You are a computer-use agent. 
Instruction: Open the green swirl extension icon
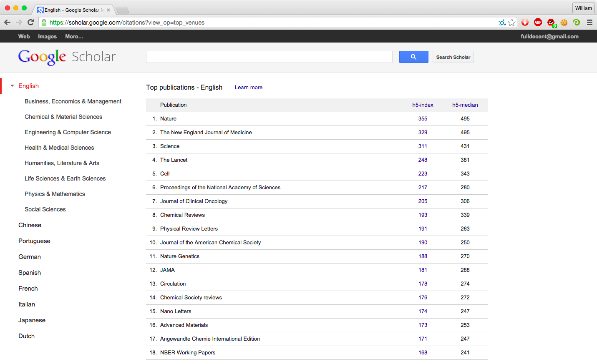[577, 23]
